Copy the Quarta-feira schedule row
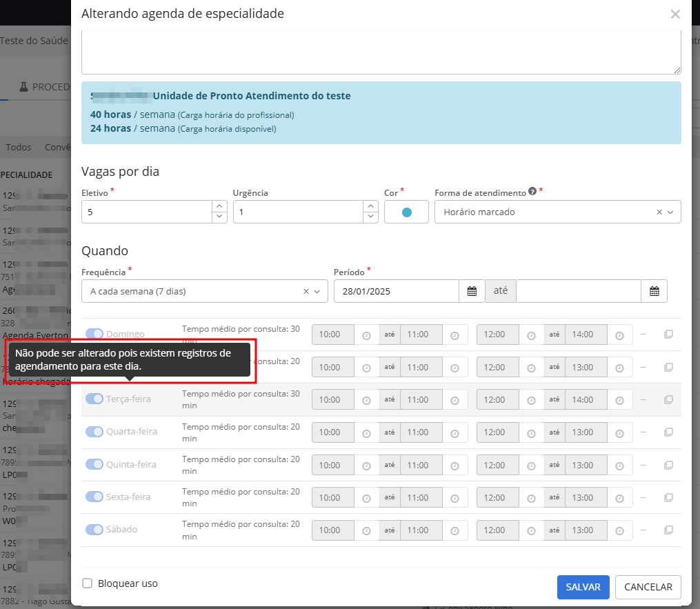The width and height of the screenshot is (700, 609). (x=668, y=432)
